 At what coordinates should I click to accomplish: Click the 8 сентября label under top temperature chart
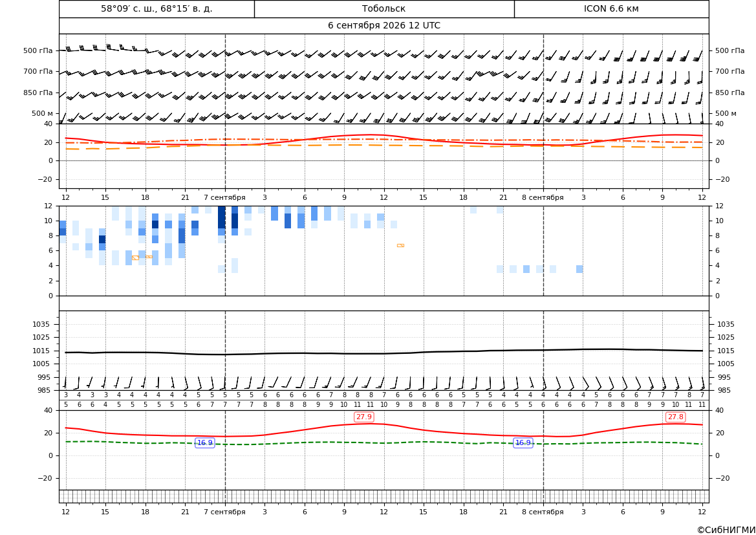(x=543, y=197)
